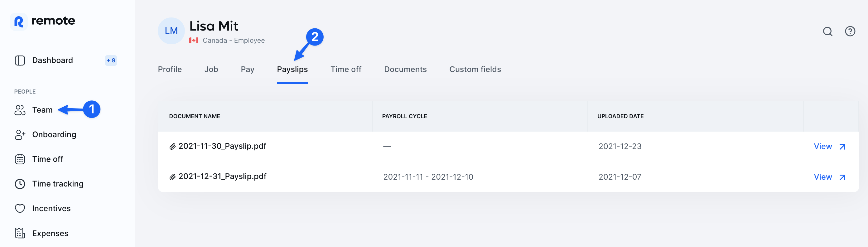This screenshot has width=868, height=247.
Task: Click the Canada flag icon
Action: click(194, 41)
